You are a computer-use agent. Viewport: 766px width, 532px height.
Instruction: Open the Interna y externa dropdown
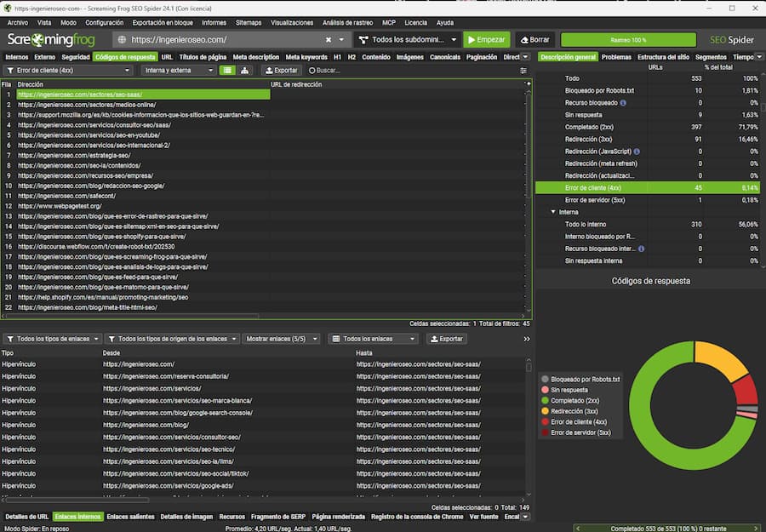coord(179,71)
